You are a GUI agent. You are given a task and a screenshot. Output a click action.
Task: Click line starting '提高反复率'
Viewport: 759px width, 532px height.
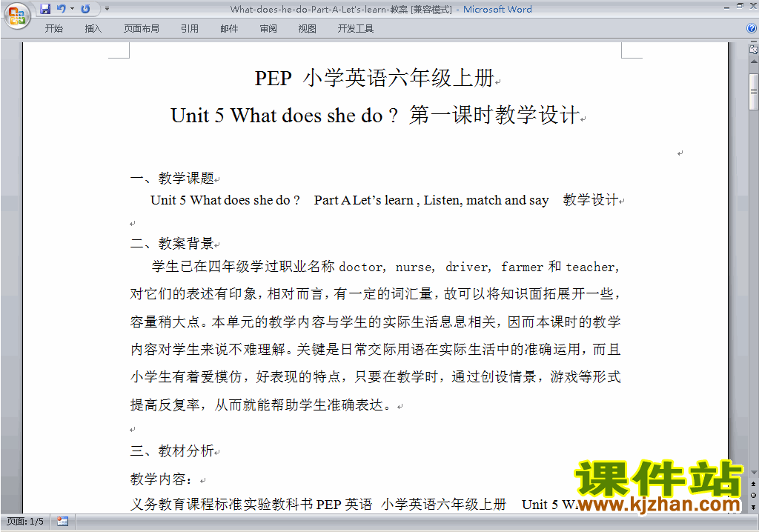[x=262, y=405]
